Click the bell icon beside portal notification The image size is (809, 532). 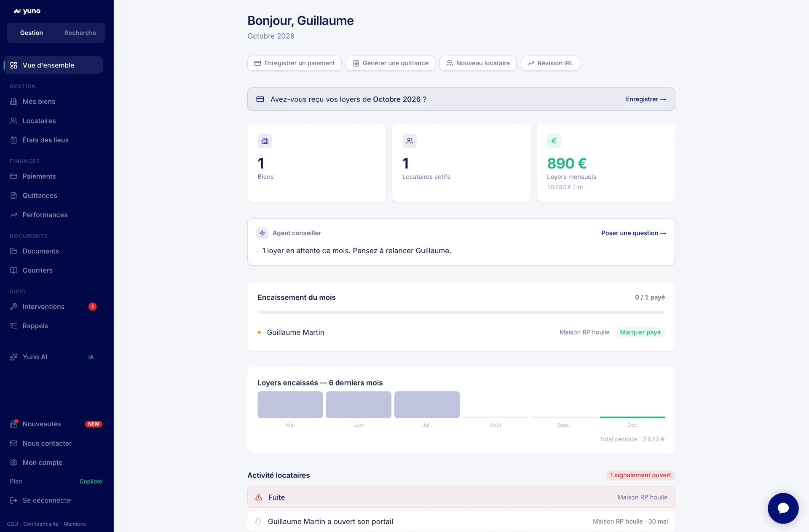tap(258, 521)
